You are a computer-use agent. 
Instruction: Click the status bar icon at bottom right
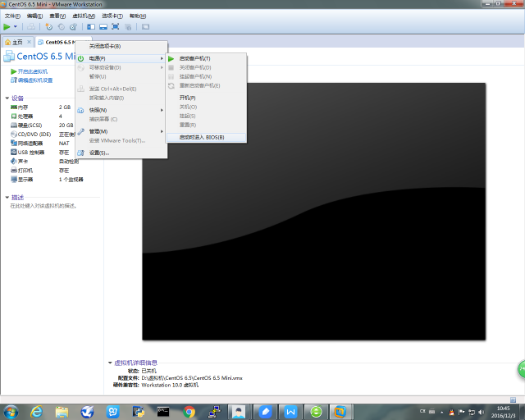tap(513, 399)
